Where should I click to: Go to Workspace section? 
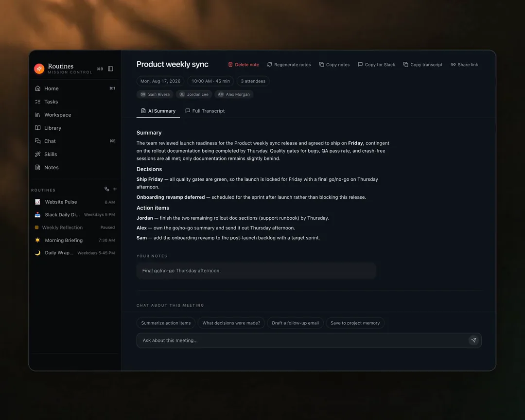pos(75,115)
